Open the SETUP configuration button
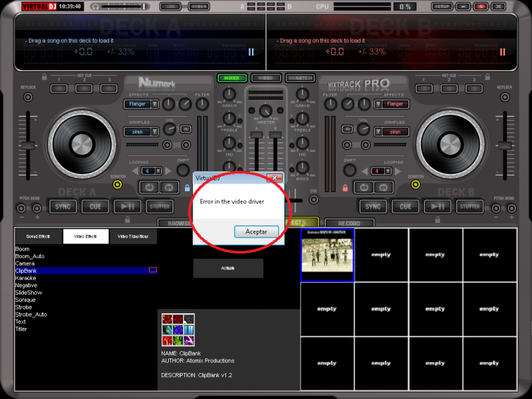532x399 pixels. [442, 7]
